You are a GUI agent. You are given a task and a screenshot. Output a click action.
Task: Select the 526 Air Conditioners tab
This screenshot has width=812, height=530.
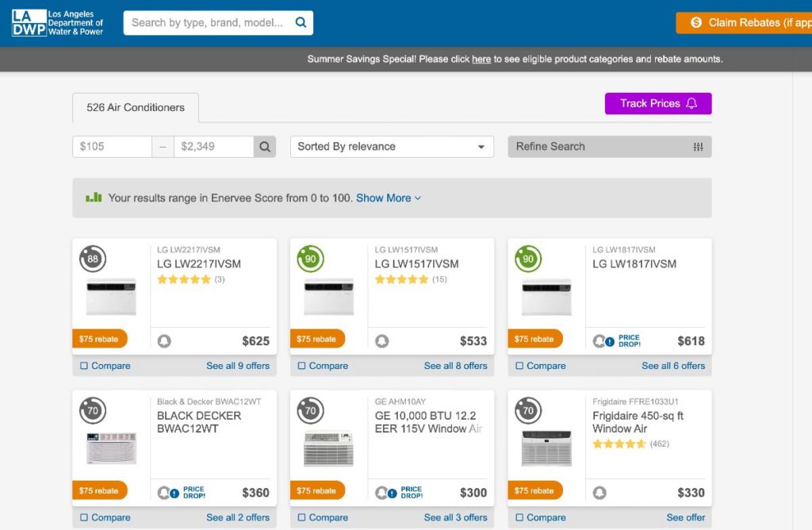coord(136,107)
